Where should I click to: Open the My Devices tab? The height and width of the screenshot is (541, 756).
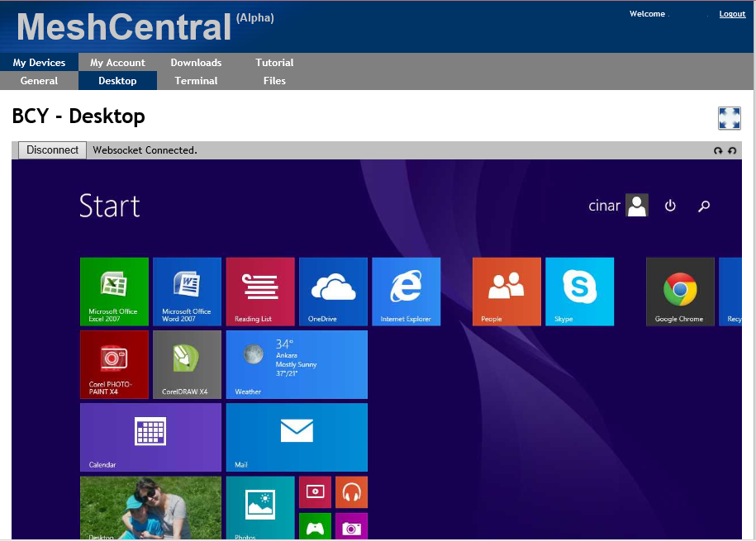point(39,62)
